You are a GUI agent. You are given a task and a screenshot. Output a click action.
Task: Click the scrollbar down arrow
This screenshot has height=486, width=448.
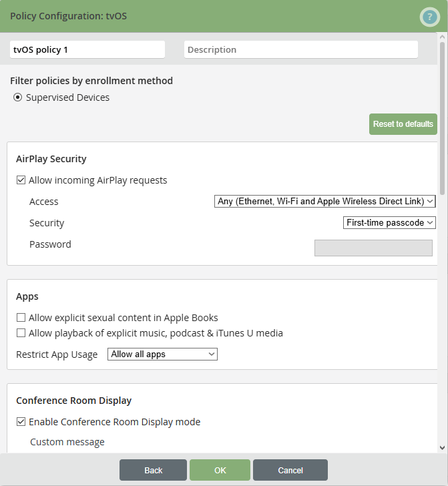[442, 447]
